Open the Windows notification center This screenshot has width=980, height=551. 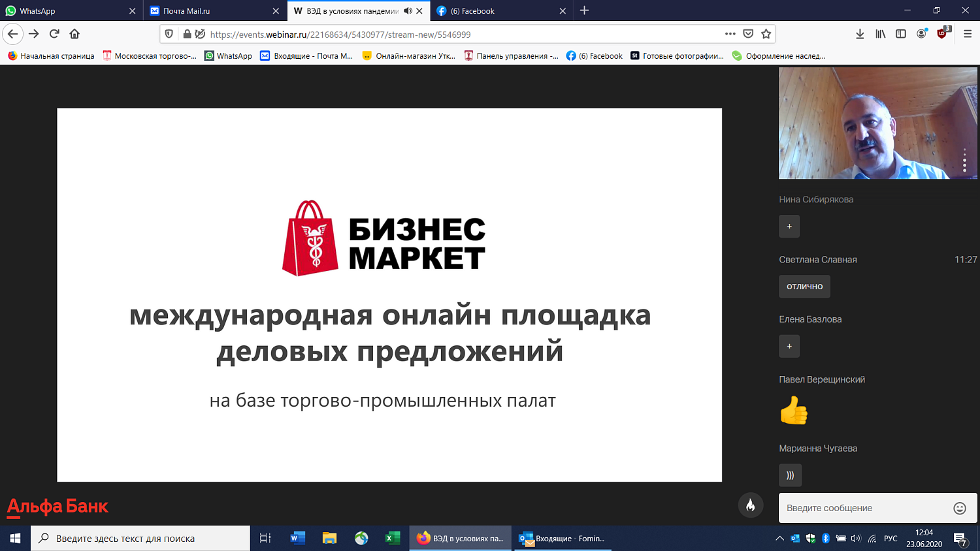coord(960,539)
